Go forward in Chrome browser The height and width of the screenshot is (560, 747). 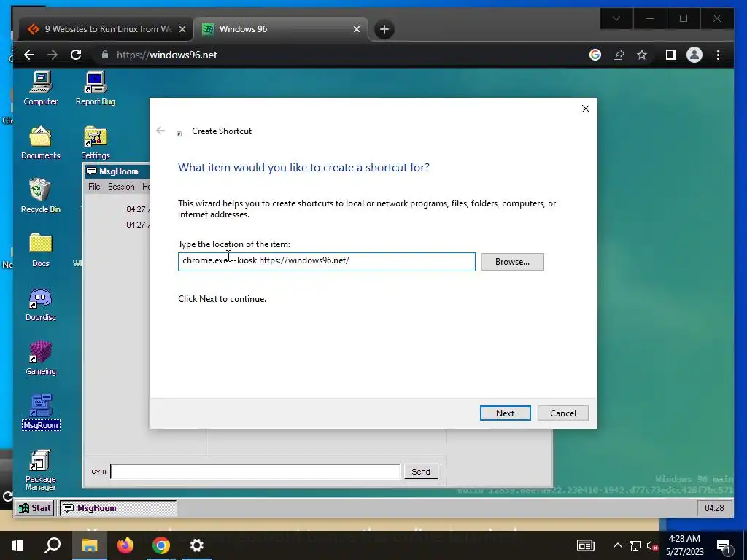tap(53, 55)
